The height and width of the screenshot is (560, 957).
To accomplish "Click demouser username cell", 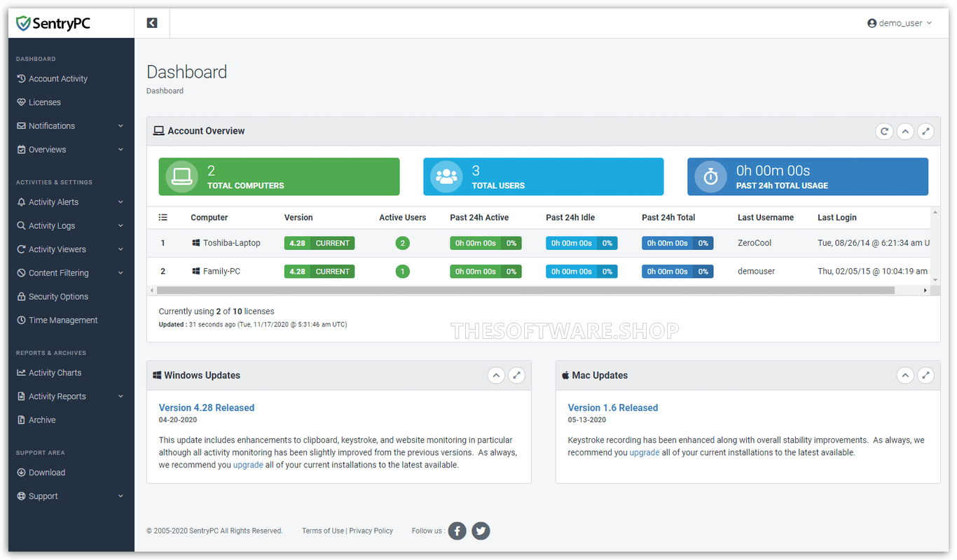I will (x=757, y=271).
